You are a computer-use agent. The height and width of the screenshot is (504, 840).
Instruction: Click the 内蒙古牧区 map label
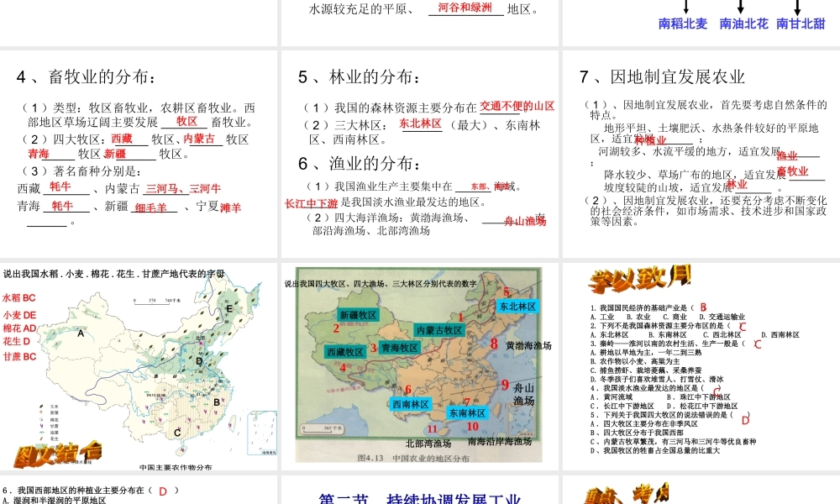pyautogui.click(x=438, y=330)
